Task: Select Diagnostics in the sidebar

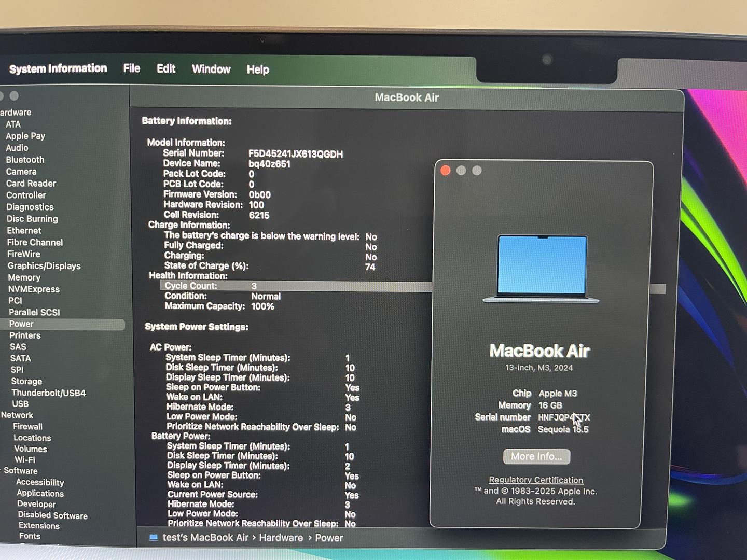Action: point(30,207)
